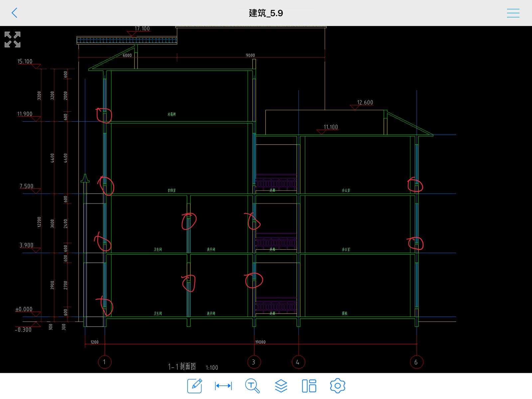Tap the 卫生间 label at the 3.900 level
This screenshot has width=532, height=399.
coord(158,249)
